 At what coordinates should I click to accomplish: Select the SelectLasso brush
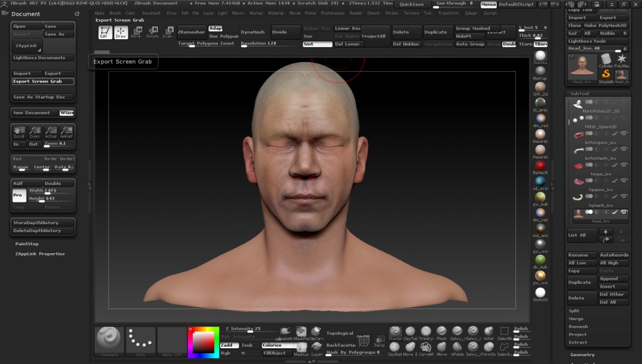point(505,349)
